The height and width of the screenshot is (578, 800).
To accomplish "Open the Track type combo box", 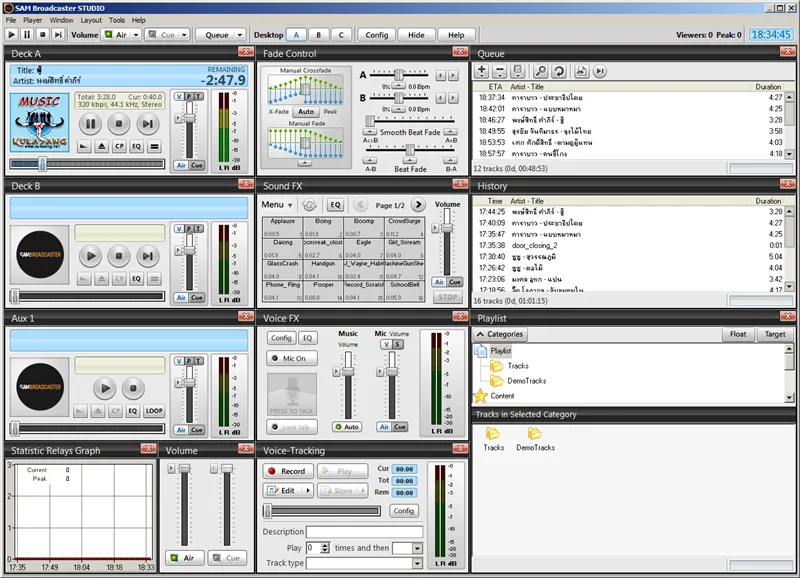I will coord(417,563).
